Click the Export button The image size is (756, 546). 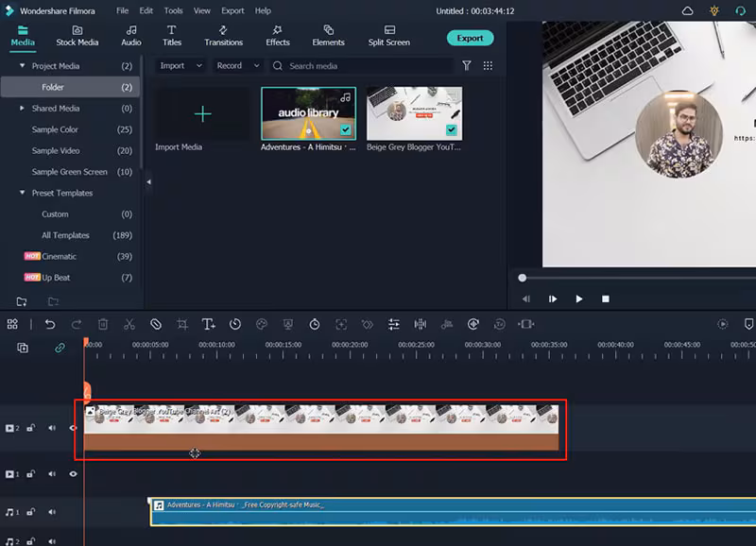click(x=470, y=38)
